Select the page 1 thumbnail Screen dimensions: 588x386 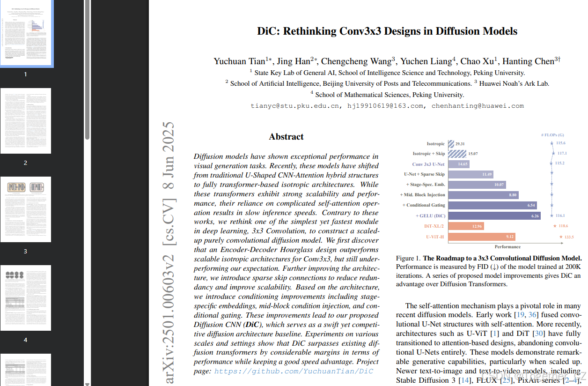coord(26,33)
